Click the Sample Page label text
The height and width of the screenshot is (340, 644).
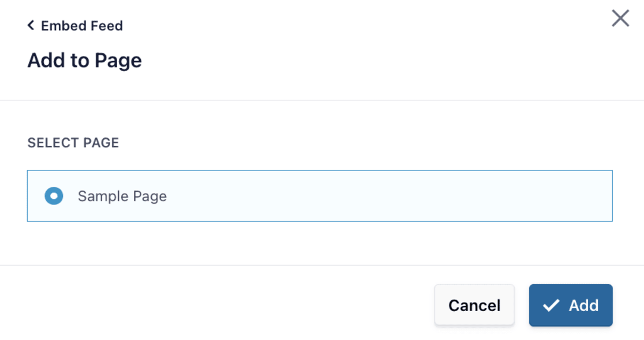pos(122,196)
